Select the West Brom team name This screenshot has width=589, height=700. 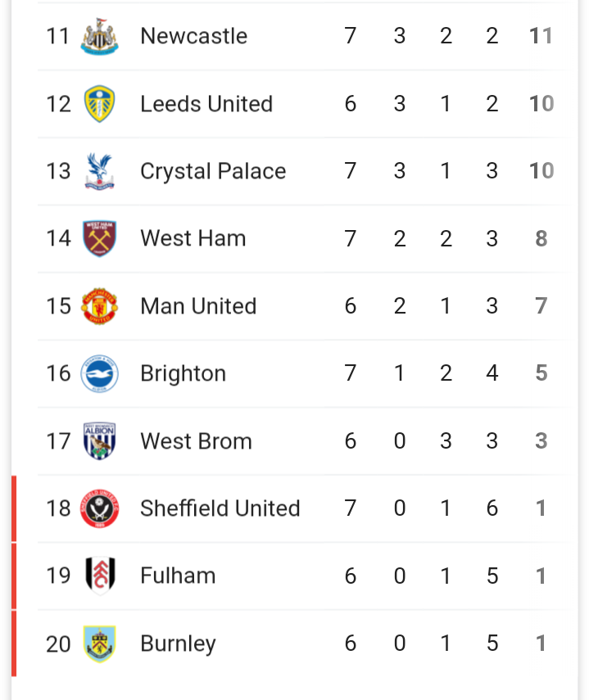pyautogui.click(x=196, y=441)
